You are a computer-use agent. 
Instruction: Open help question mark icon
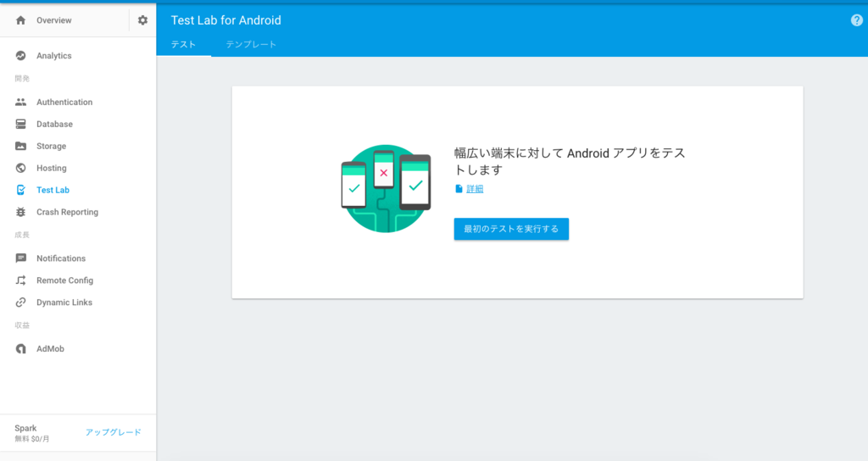tap(856, 20)
